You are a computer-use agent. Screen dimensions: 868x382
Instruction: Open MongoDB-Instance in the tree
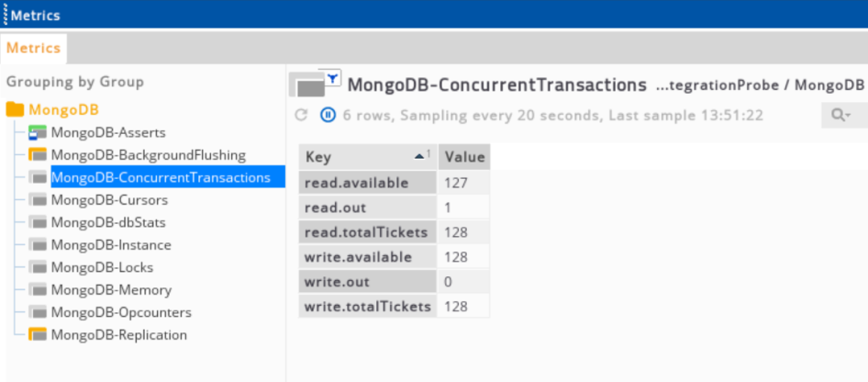111,244
